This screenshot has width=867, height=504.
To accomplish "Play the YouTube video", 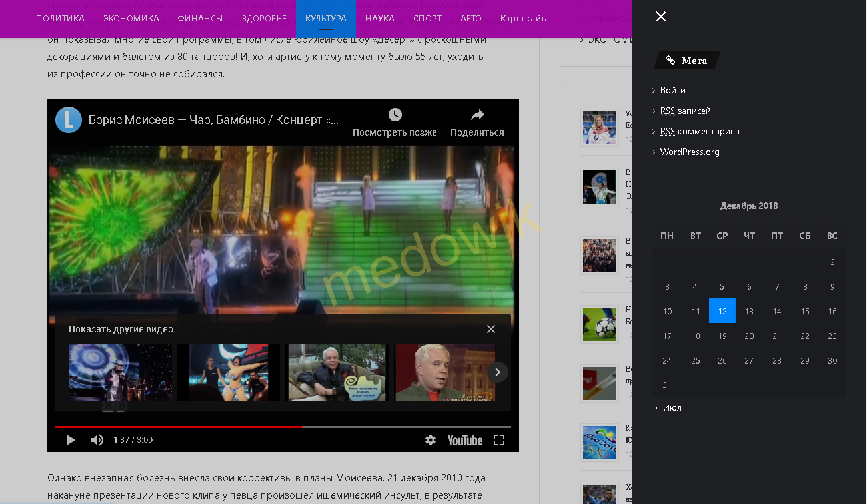I will tap(71, 440).
